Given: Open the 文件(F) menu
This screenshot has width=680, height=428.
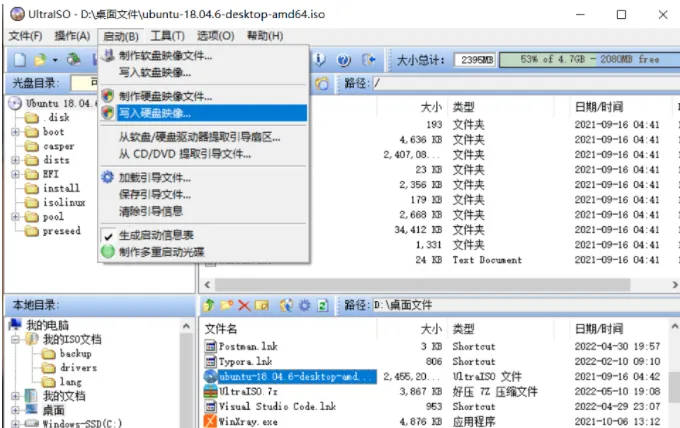Looking at the screenshot, I should (x=26, y=36).
